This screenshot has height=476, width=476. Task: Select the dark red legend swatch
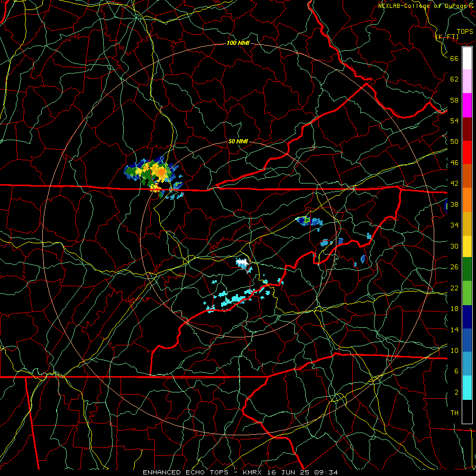(x=467, y=129)
